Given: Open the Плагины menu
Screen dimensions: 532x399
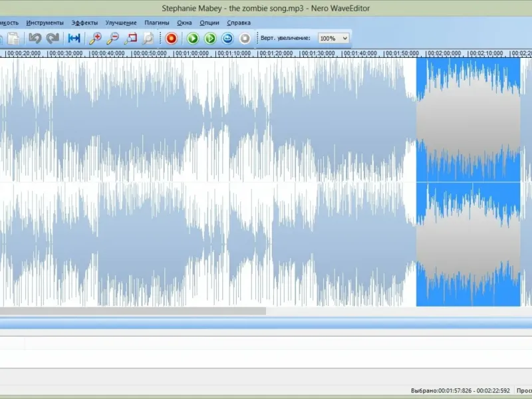Looking at the screenshot, I should 157,23.
